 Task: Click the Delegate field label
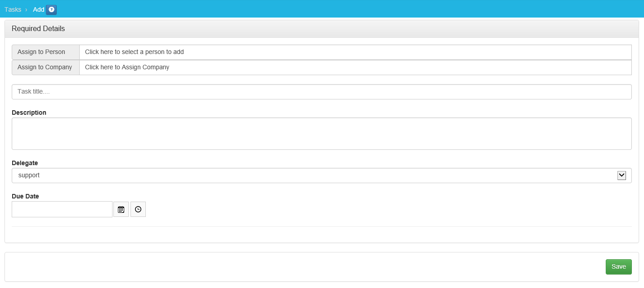pyautogui.click(x=25, y=163)
